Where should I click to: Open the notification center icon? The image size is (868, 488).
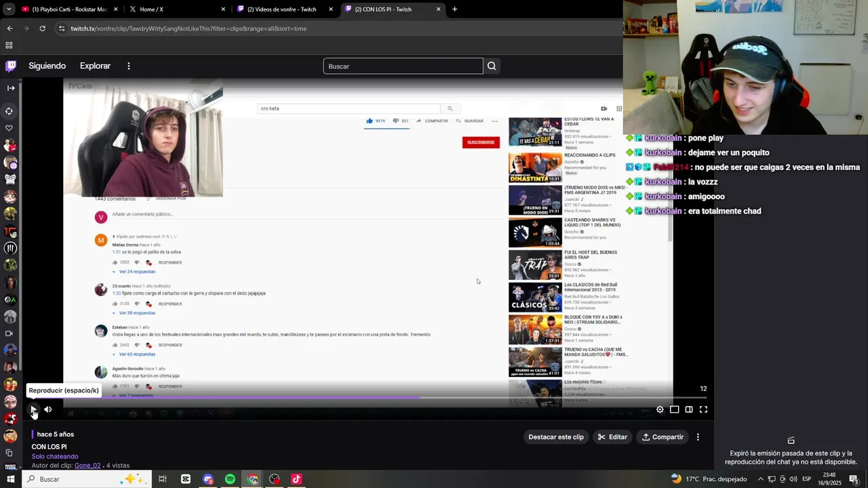[854, 479]
